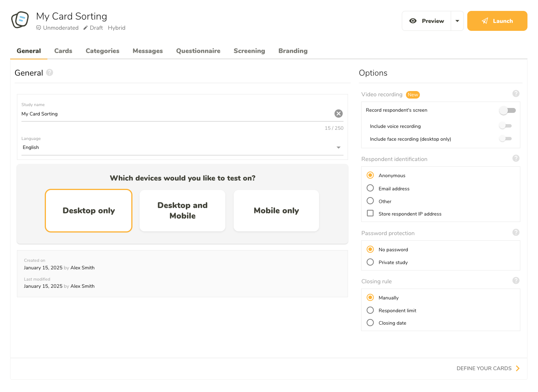Image resolution: width=538 pixels, height=392 pixels.
Task: Toggle Record respondent's screen switch
Action: tap(507, 110)
